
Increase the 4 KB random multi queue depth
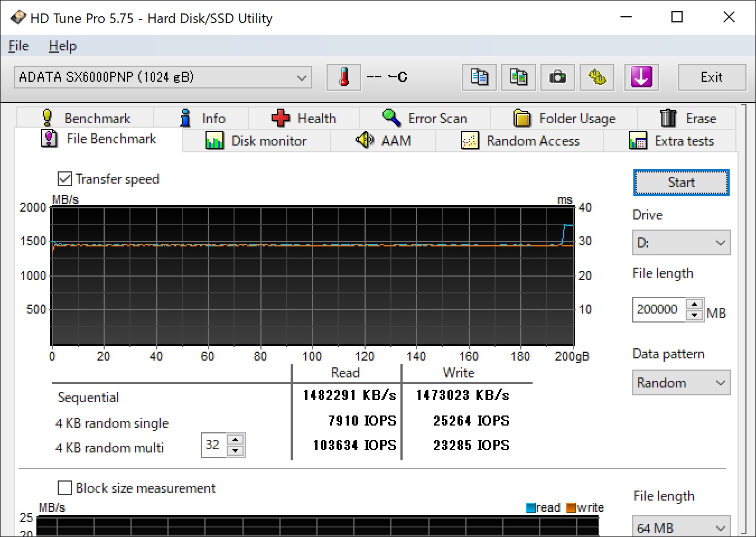(236, 440)
